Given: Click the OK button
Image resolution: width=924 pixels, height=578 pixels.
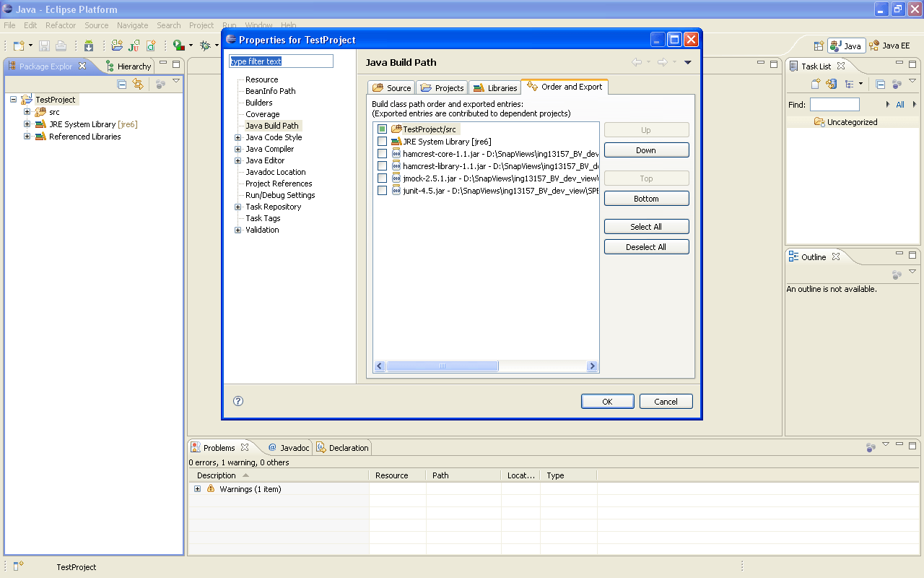Looking at the screenshot, I should [x=607, y=402].
